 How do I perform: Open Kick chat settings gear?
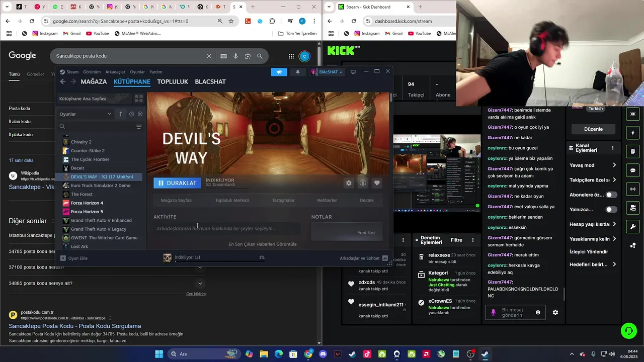(555, 312)
